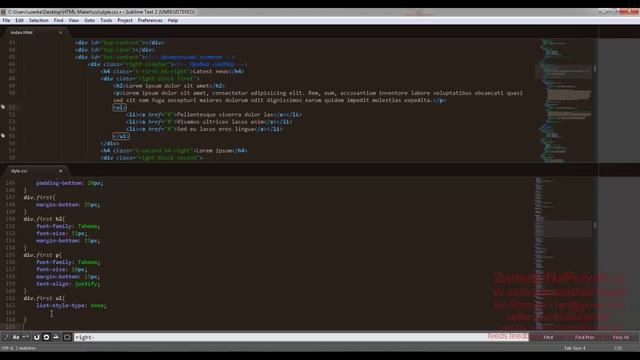Click line number 163 in the CSS gutter
The width and height of the screenshot is (640, 360).
11,313
